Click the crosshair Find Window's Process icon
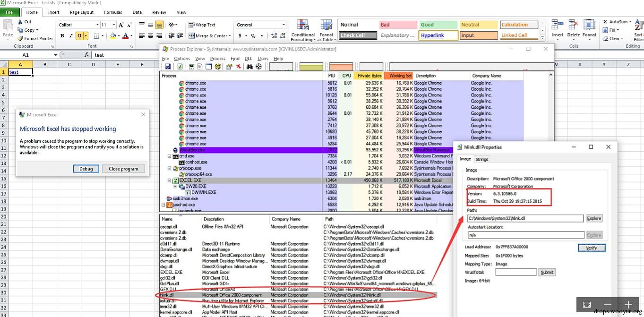644x317 pixels. pyautogui.click(x=258, y=67)
